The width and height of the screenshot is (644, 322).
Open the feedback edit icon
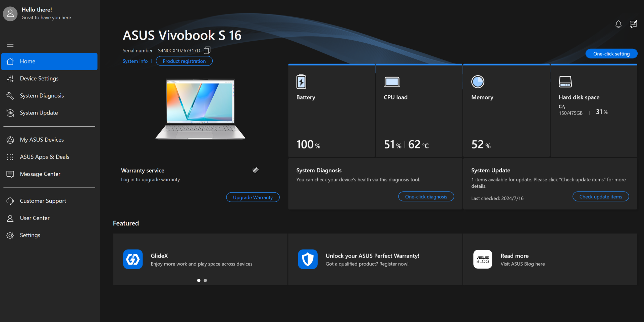click(x=633, y=24)
